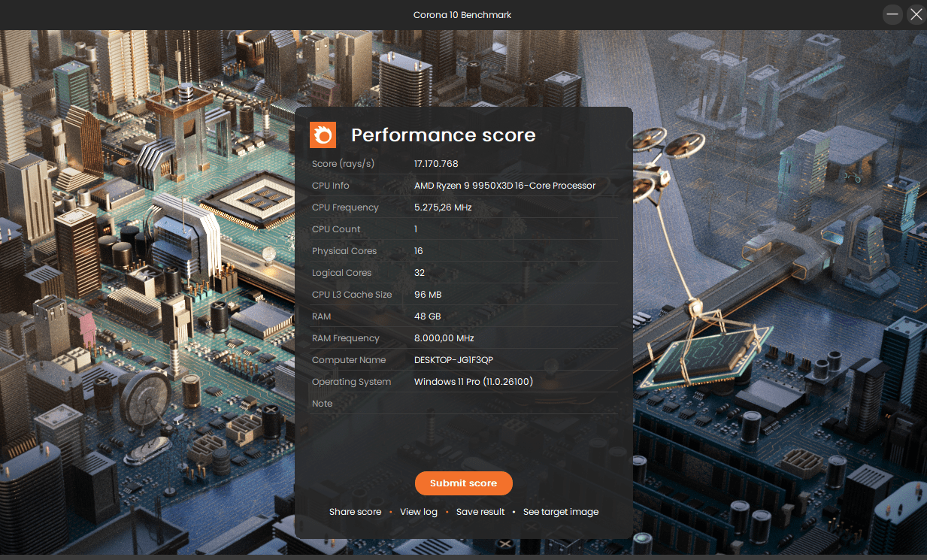Screen dimensions: 927x560
Task: Click the orange Corona logo icon
Action: [323, 135]
